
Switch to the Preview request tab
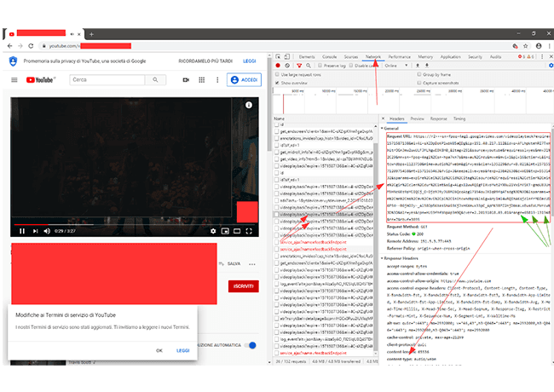click(x=418, y=118)
